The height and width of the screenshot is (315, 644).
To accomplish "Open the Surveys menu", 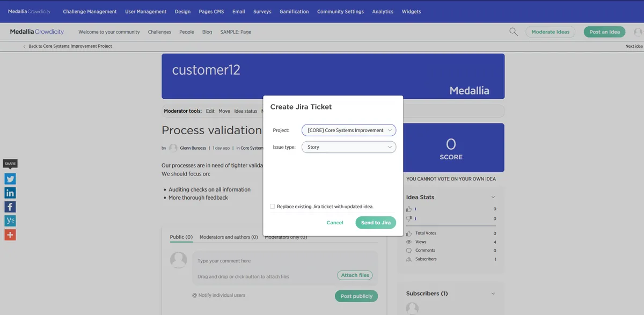I will (262, 11).
